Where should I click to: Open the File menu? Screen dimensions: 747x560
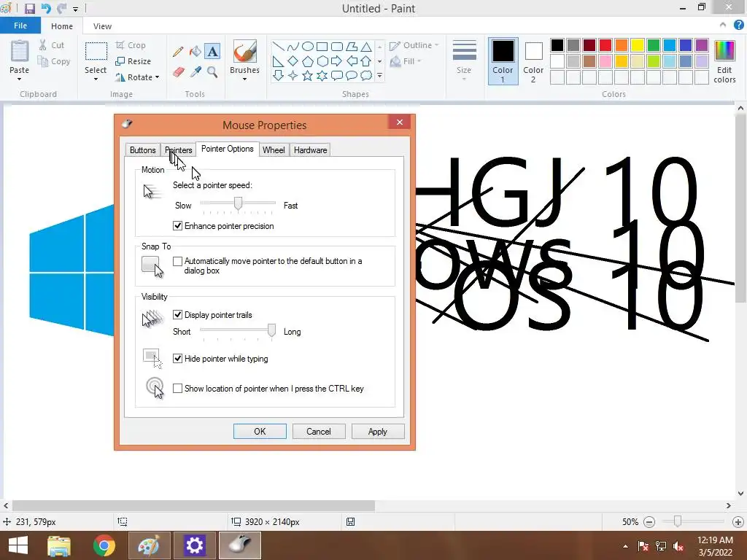point(20,26)
